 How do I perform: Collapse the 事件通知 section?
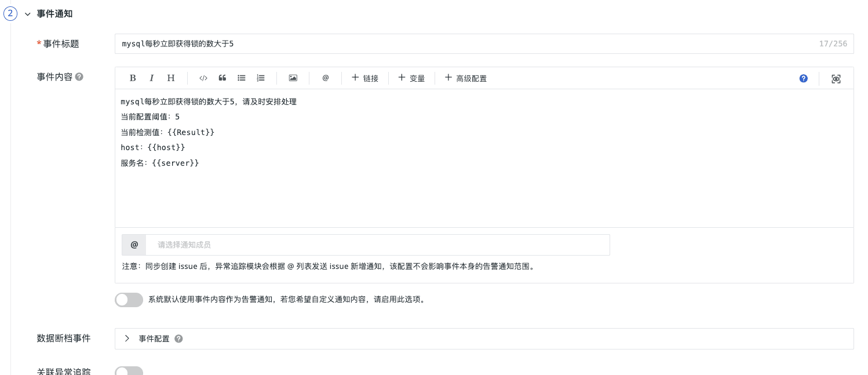[x=27, y=14]
